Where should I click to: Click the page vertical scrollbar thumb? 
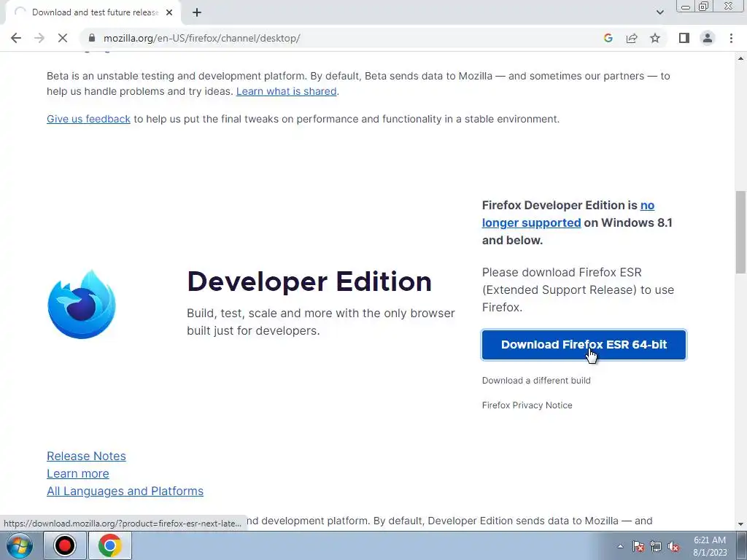tap(741, 232)
